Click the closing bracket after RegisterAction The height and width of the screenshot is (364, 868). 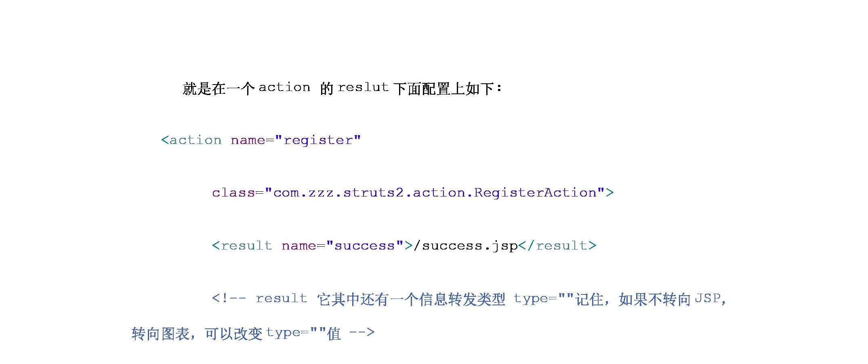609,193
